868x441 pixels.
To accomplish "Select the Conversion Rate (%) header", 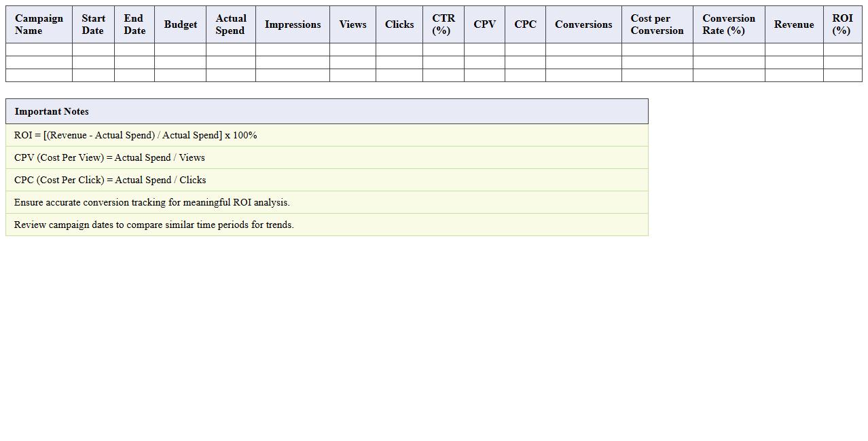I will point(728,24).
